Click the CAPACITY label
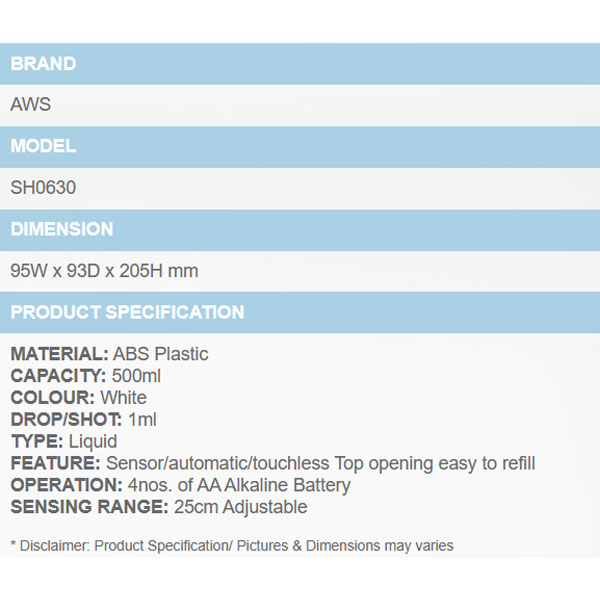 click(58, 376)
